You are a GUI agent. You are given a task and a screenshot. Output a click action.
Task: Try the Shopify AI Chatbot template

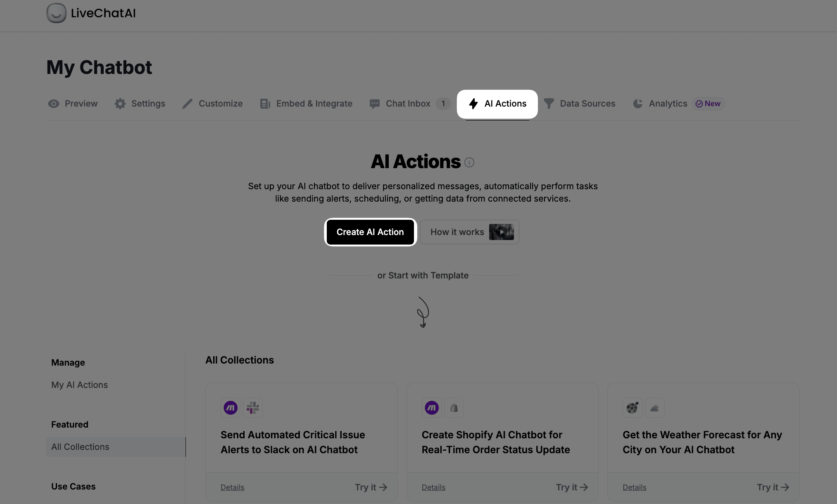click(571, 487)
